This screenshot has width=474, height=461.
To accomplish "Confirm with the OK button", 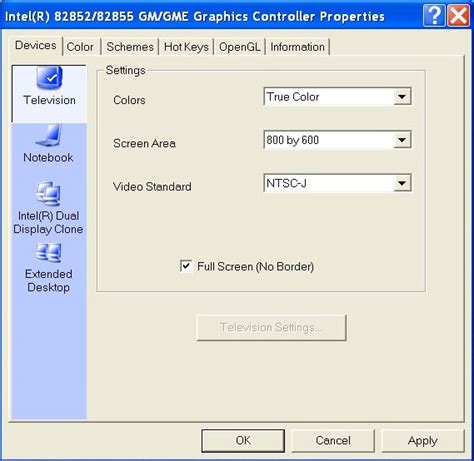I will (243, 440).
